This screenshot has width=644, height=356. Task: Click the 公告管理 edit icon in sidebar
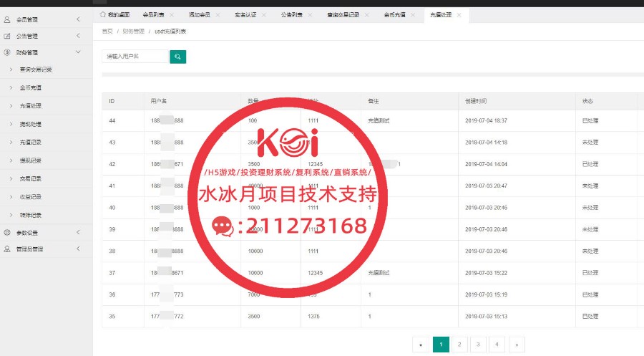point(7,36)
